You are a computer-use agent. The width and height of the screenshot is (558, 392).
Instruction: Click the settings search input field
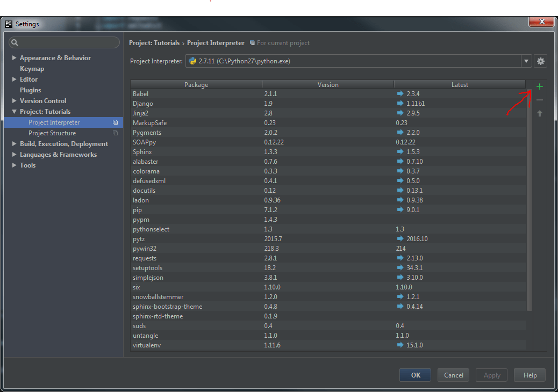64,42
